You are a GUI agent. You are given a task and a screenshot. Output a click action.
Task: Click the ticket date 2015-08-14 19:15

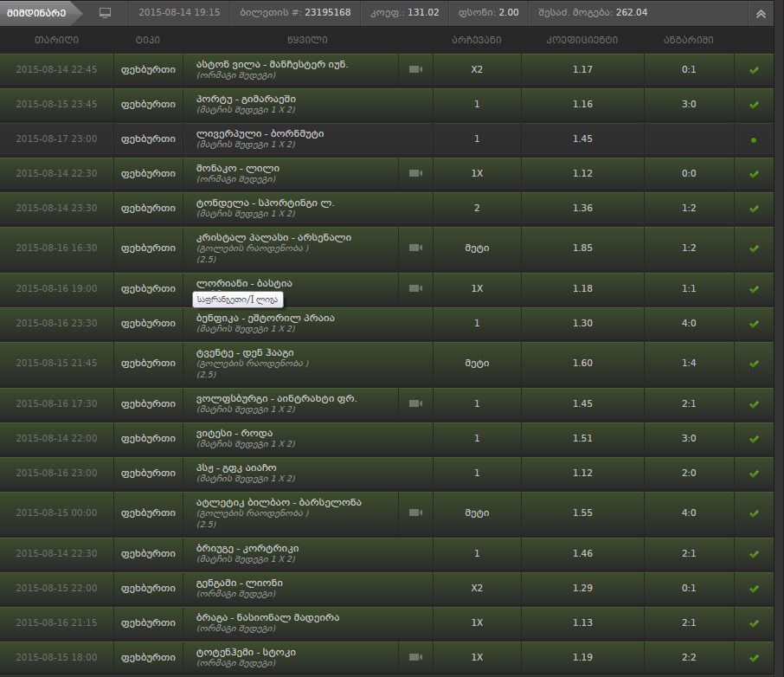tap(179, 12)
